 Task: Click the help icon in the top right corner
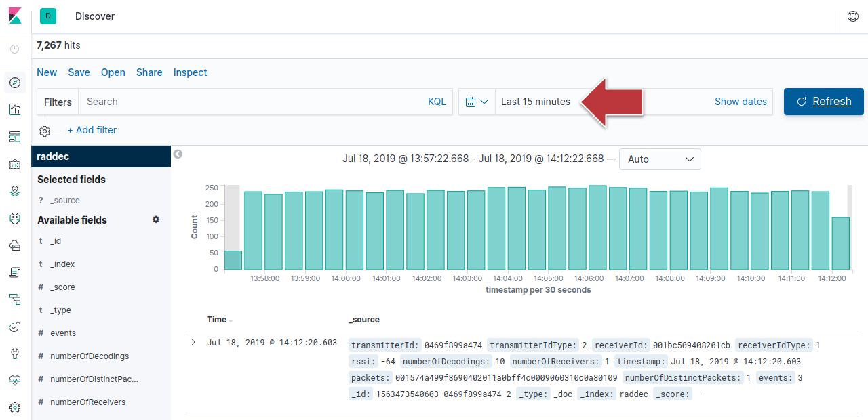tap(853, 16)
